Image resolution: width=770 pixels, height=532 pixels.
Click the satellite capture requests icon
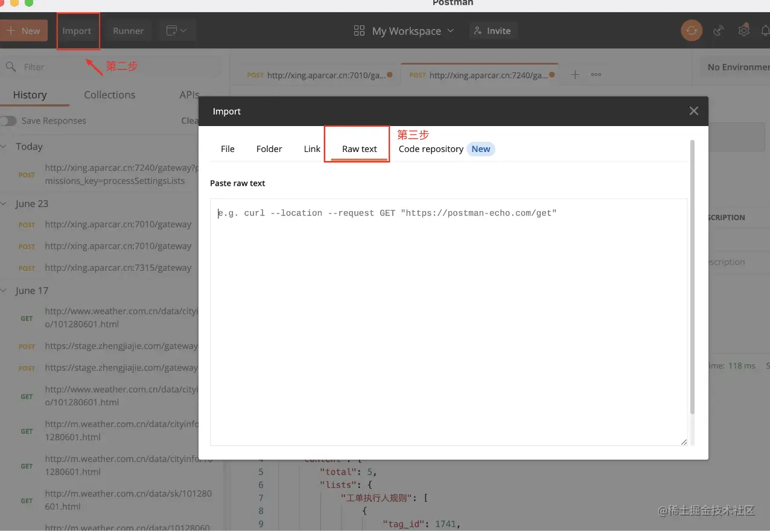[x=718, y=31]
